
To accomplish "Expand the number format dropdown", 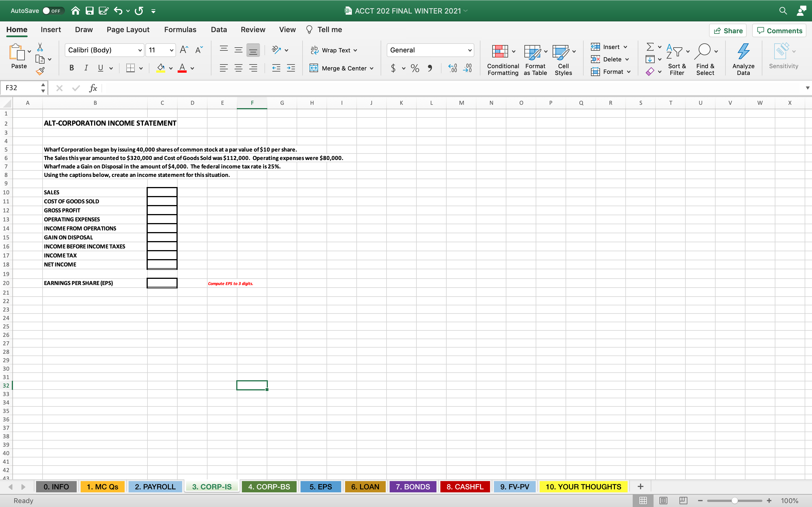I will click(469, 50).
